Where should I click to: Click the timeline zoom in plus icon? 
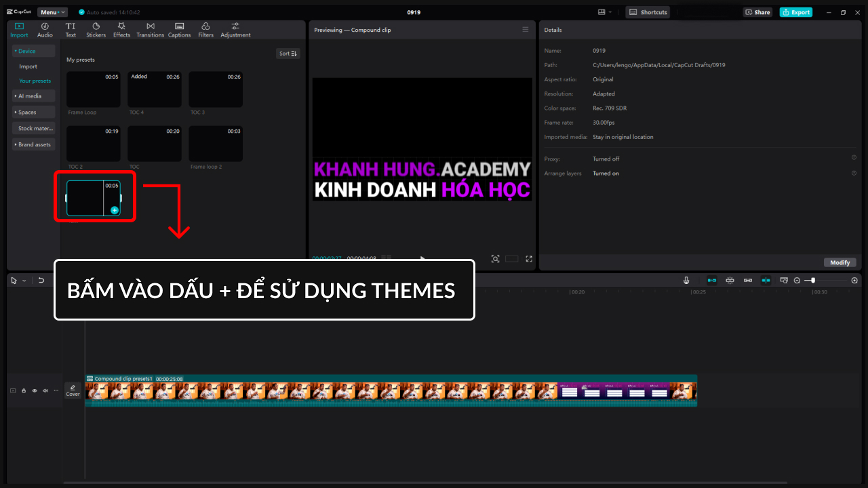click(854, 281)
